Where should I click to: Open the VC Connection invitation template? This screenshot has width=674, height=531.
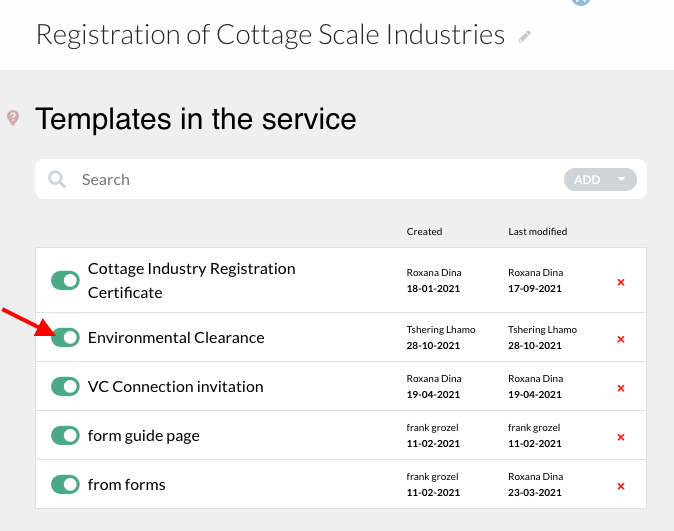(175, 387)
